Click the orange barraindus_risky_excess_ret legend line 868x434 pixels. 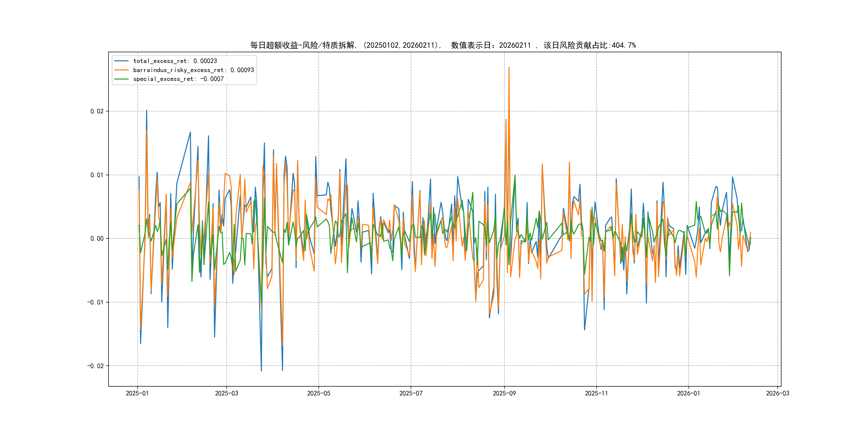pos(121,70)
